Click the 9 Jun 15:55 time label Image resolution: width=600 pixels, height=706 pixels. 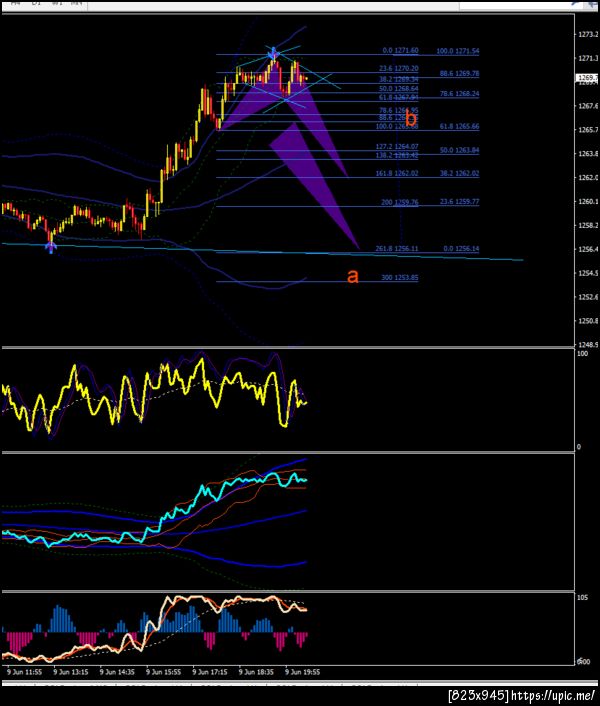click(x=163, y=672)
